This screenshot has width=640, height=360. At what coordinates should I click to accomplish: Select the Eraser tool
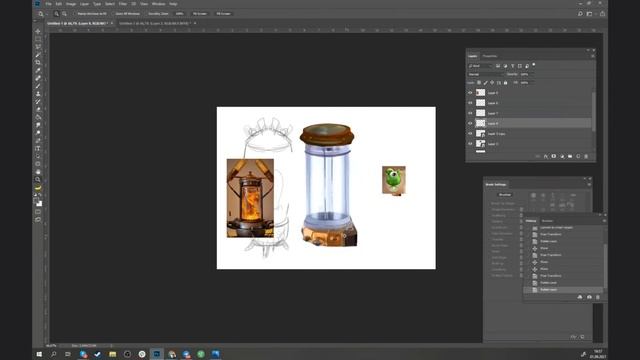pyautogui.click(x=38, y=109)
